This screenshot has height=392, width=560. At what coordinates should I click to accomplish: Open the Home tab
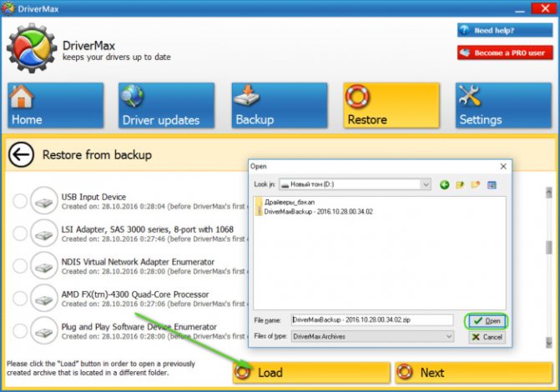tap(56, 105)
